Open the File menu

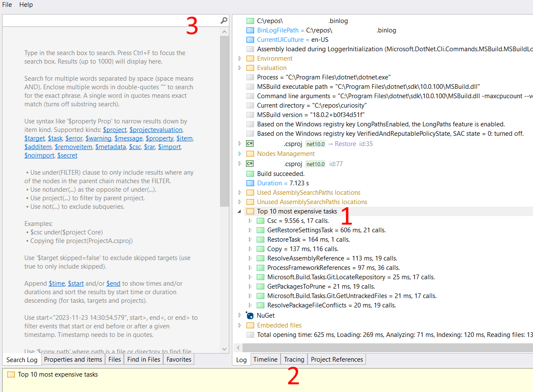click(7, 5)
